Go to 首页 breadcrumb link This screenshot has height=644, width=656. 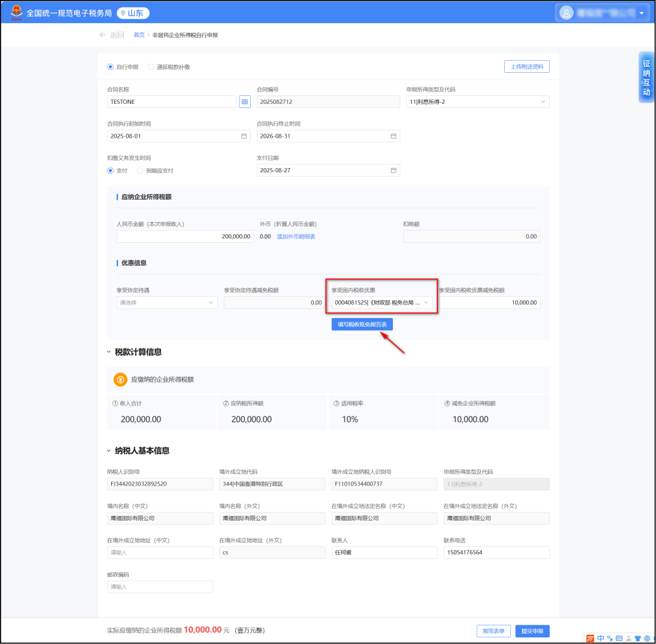coord(139,35)
